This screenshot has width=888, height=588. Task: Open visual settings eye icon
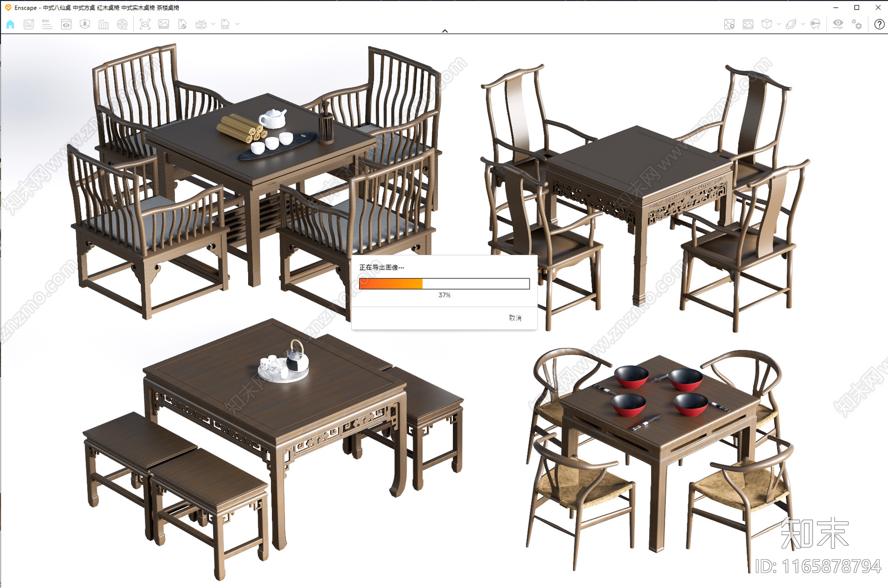tap(838, 24)
